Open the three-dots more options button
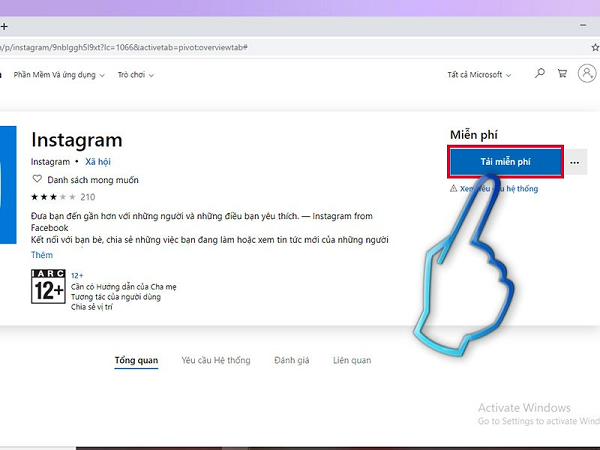This screenshot has height=450, width=600. pos(574,162)
